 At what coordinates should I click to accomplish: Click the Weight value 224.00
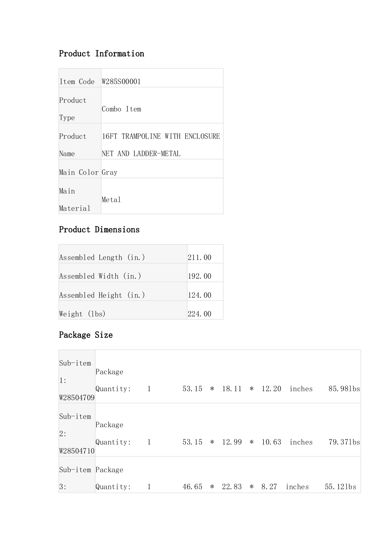(199, 314)
